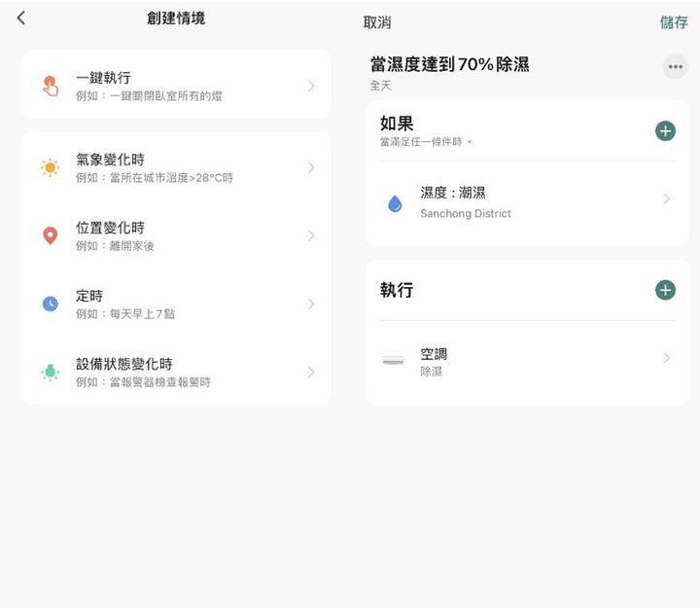The height and width of the screenshot is (608, 700).
Task: Select 氣象變化時 label
Action: 110,160
